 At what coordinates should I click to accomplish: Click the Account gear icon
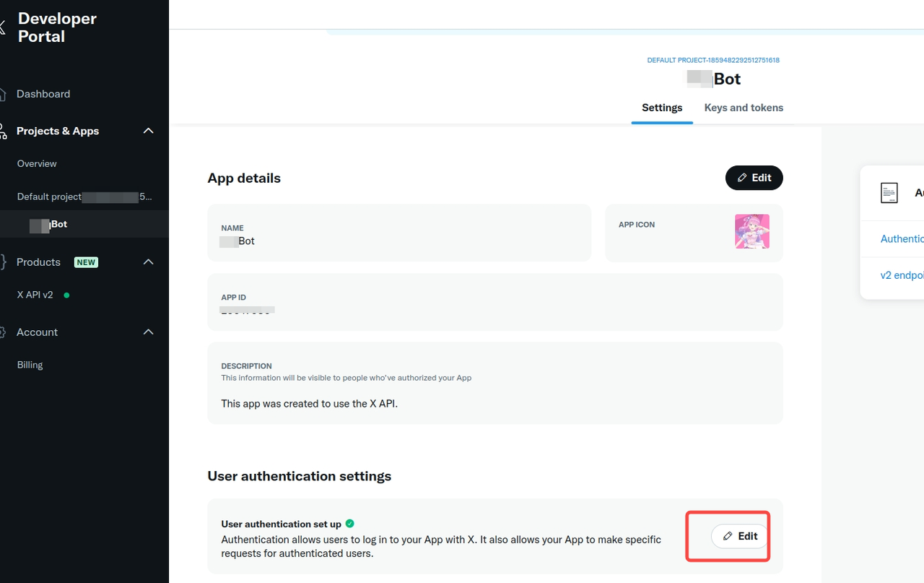(x=3, y=332)
